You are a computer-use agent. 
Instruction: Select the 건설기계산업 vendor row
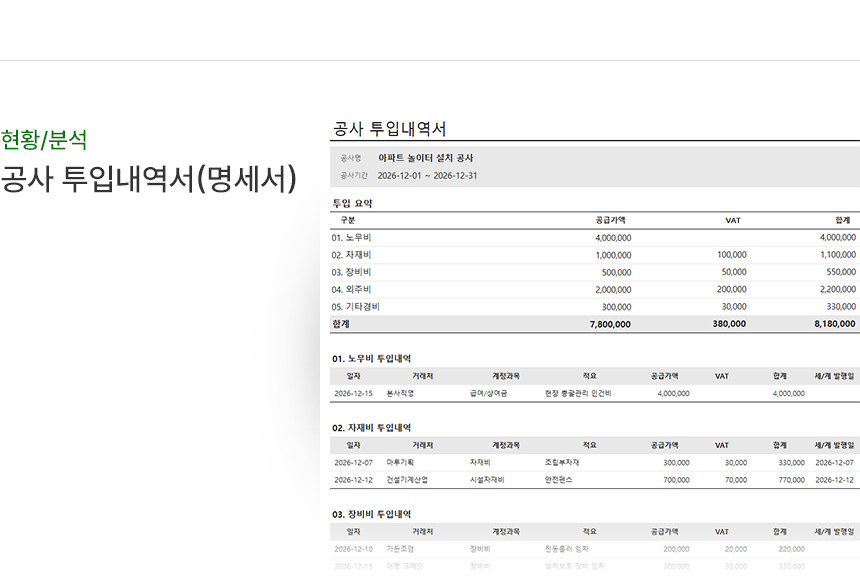[406, 480]
